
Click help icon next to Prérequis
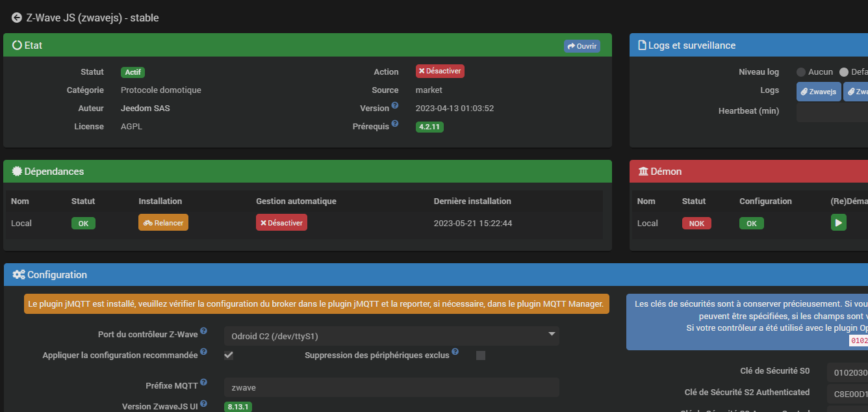[395, 124]
